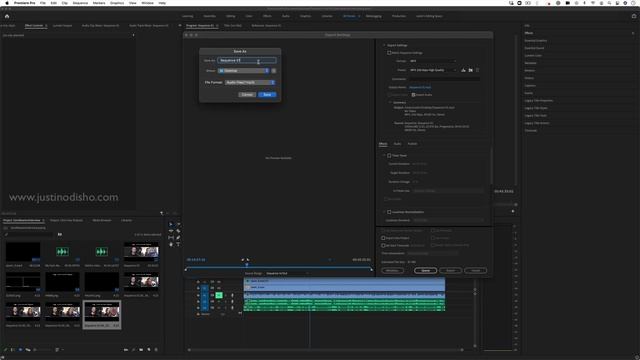The width and height of the screenshot is (640, 360).
Task: Switch Project panel to Icon view
Action: click(x=20, y=350)
